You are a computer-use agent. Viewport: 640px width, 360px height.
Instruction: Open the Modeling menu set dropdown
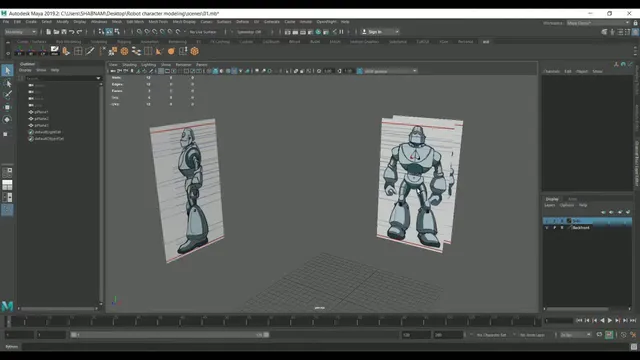click(20, 32)
